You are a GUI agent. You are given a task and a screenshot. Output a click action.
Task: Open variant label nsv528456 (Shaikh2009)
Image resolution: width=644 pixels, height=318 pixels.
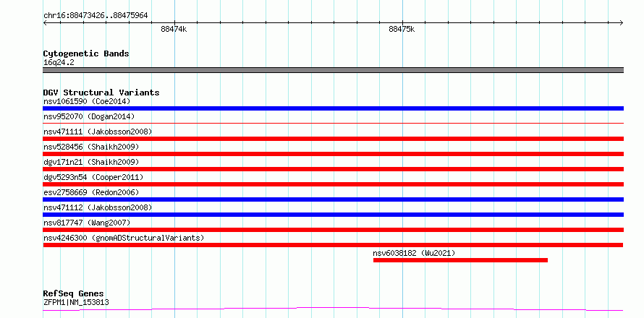[x=91, y=147]
